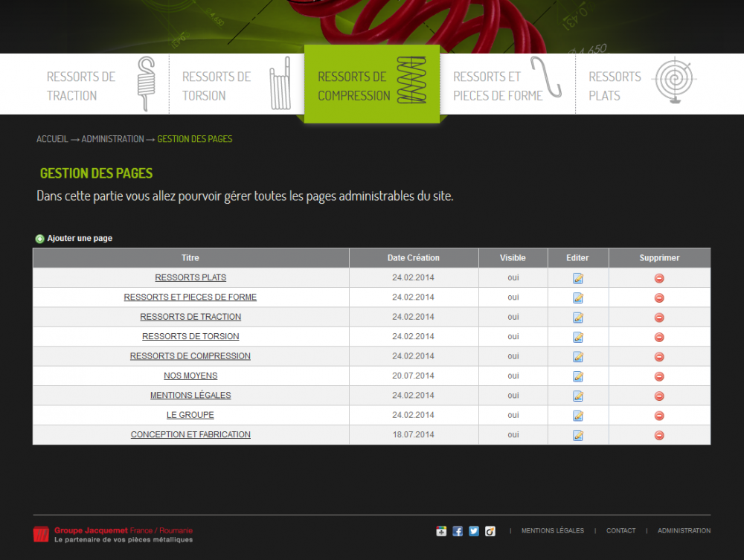
Task: Go to ACCUEIL in the breadcrumb
Action: click(52, 139)
